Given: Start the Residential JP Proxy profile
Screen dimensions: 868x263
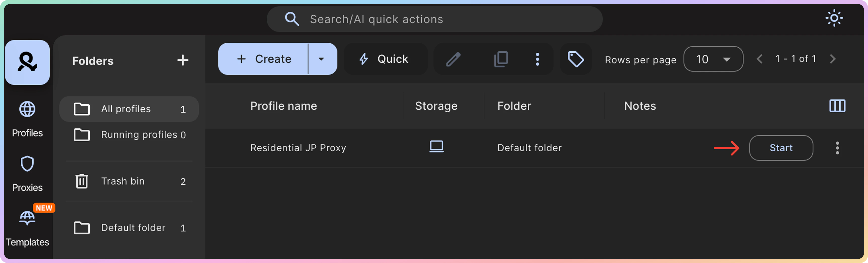Looking at the screenshot, I should [781, 148].
